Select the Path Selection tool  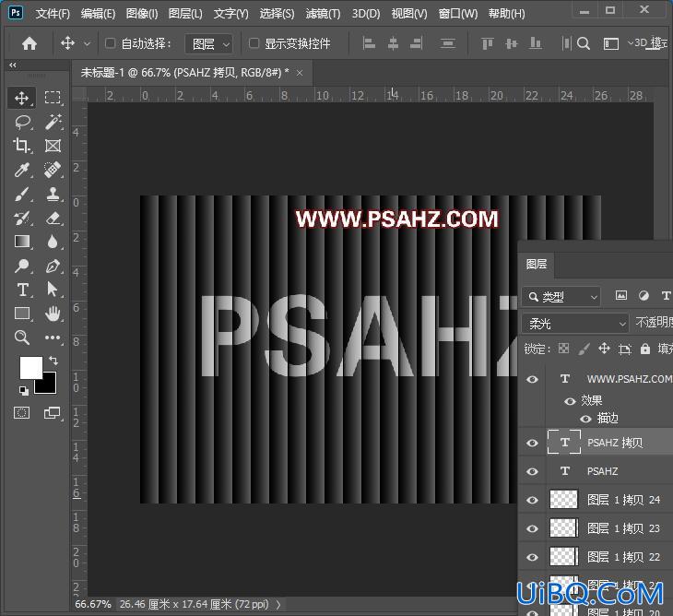[53, 290]
